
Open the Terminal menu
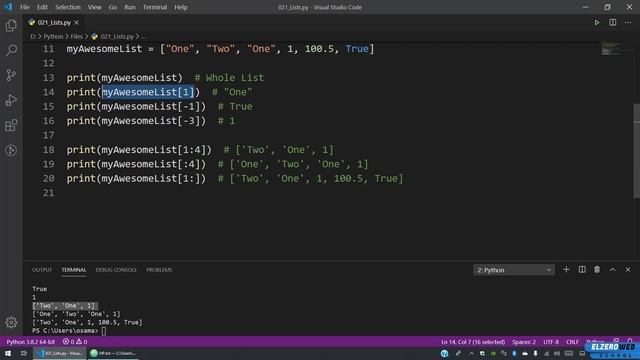click(x=155, y=7)
